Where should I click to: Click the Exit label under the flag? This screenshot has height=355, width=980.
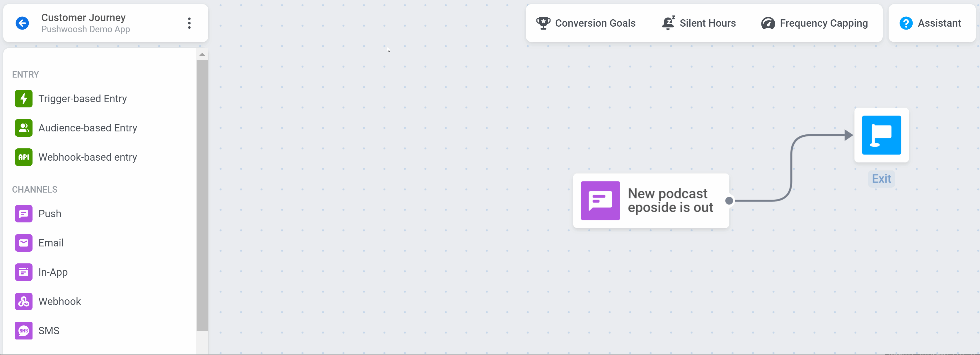pyautogui.click(x=882, y=179)
